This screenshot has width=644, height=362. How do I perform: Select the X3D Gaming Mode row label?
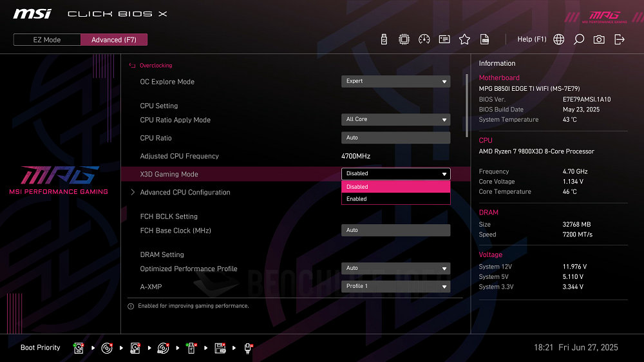tap(169, 174)
